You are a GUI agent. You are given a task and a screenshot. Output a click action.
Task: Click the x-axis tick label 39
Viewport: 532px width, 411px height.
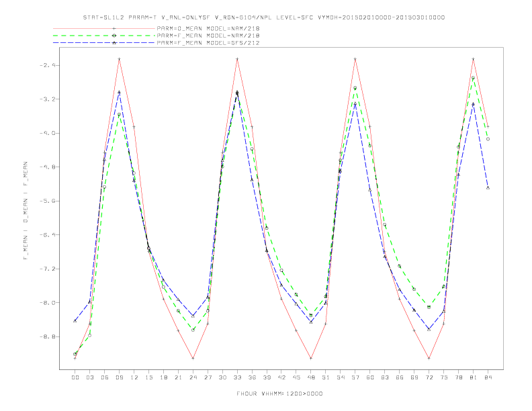click(x=267, y=377)
